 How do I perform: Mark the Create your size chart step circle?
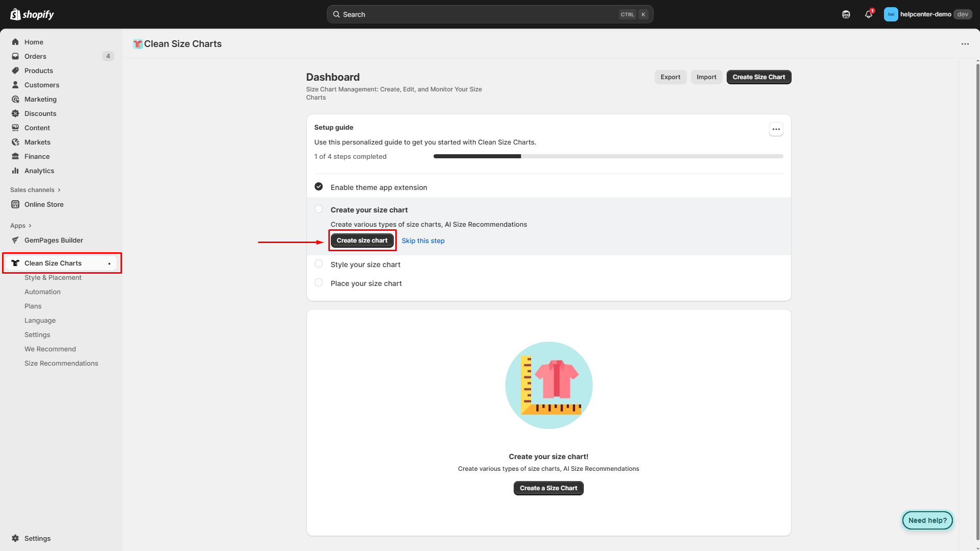(x=319, y=209)
